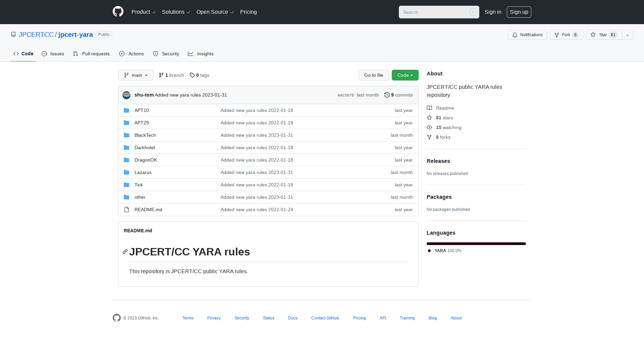Expand the Product menu
This screenshot has height=362, width=644.
tap(144, 12)
